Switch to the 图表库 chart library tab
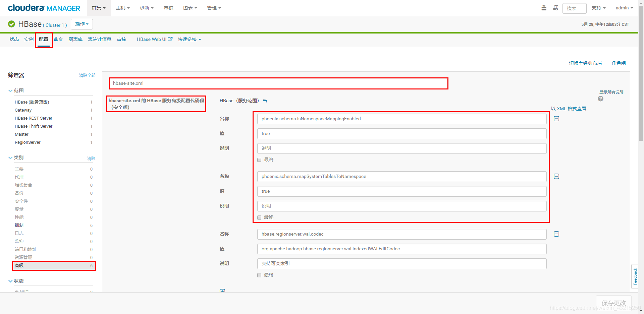644x314 pixels. click(x=75, y=39)
